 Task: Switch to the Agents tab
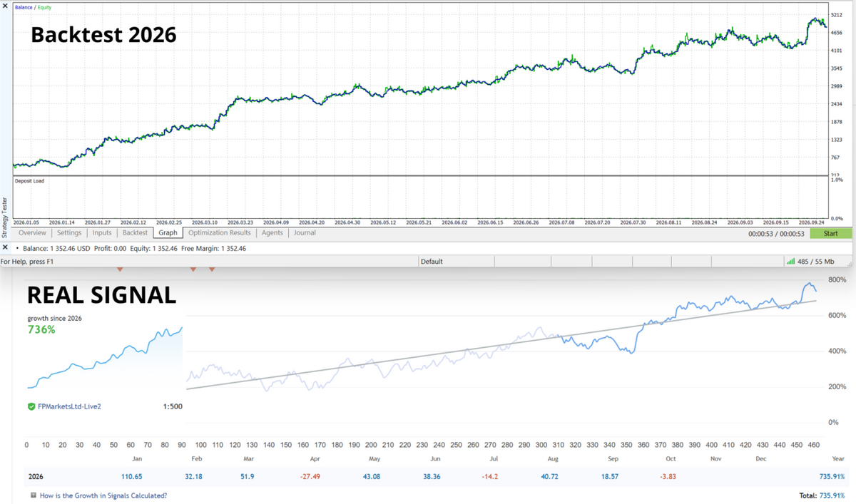[272, 232]
